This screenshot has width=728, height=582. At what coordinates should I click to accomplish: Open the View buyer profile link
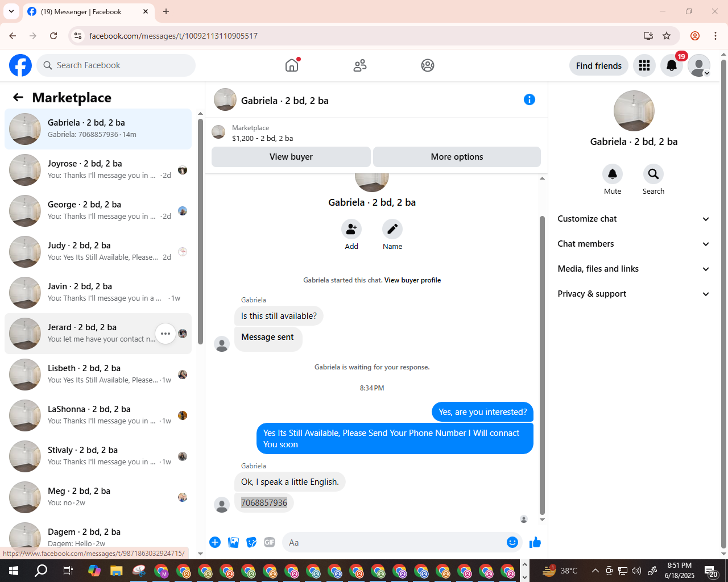(x=412, y=280)
